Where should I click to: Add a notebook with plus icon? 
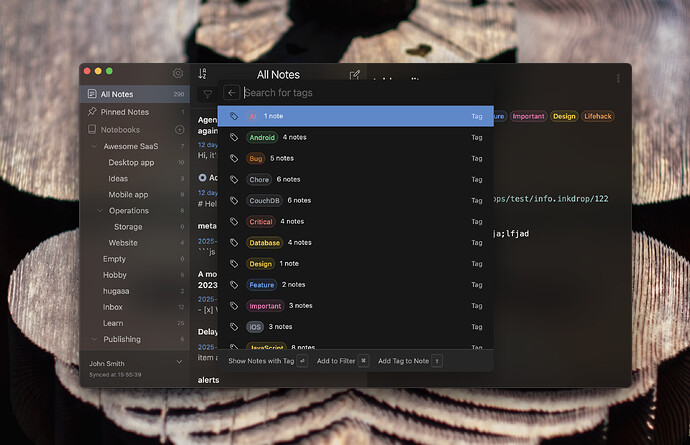pos(180,129)
